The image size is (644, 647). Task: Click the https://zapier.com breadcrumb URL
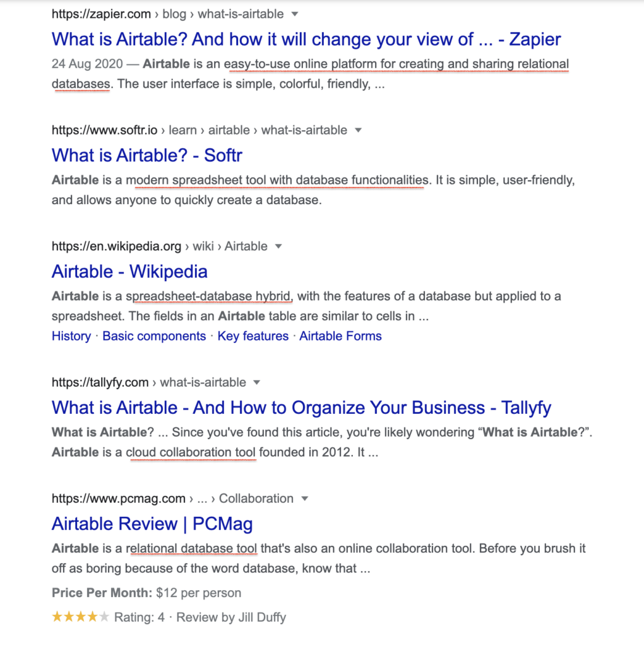100,13
